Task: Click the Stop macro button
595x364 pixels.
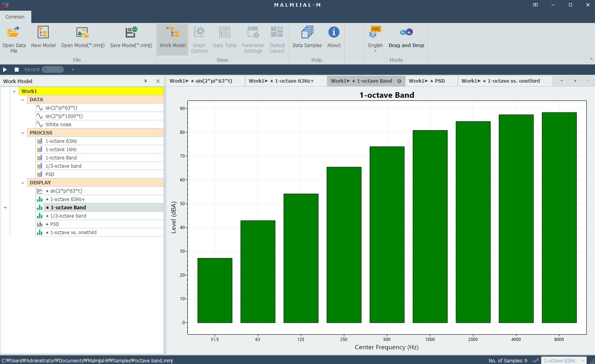Action: (x=17, y=70)
